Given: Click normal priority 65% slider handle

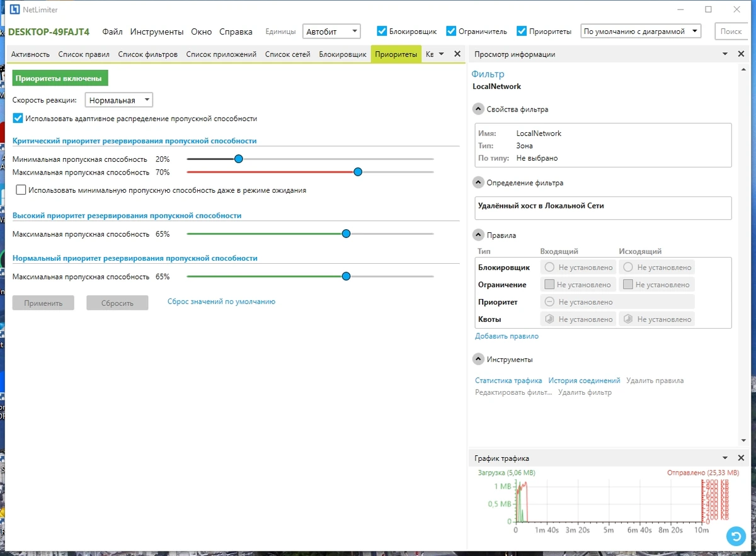Looking at the screenshot, I should (346, 276).
